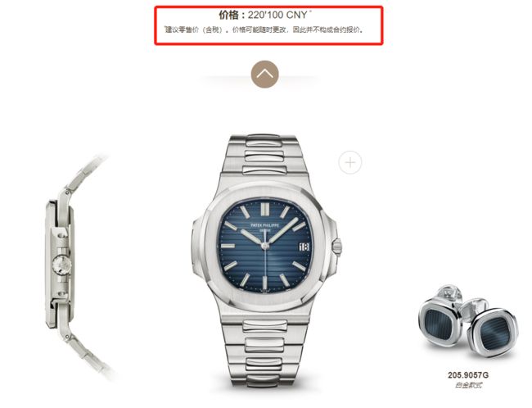
Task: Click the asterisk after CNY
Action: click(310, 11)
